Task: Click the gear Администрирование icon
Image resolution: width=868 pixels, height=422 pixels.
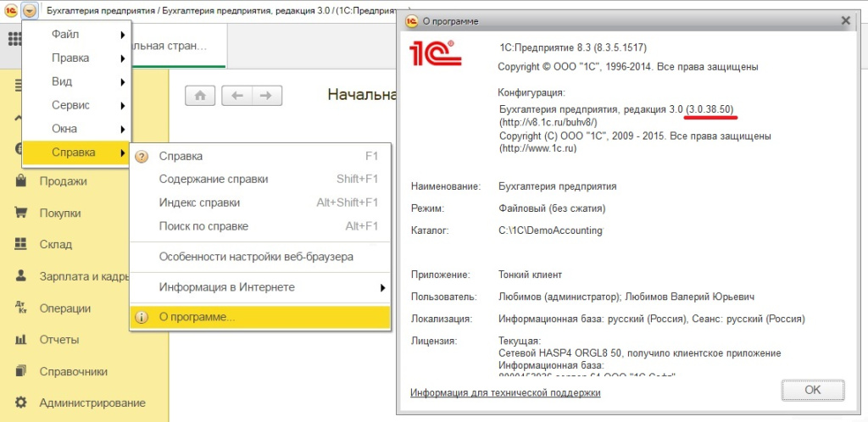Action: tap(20, 403)
